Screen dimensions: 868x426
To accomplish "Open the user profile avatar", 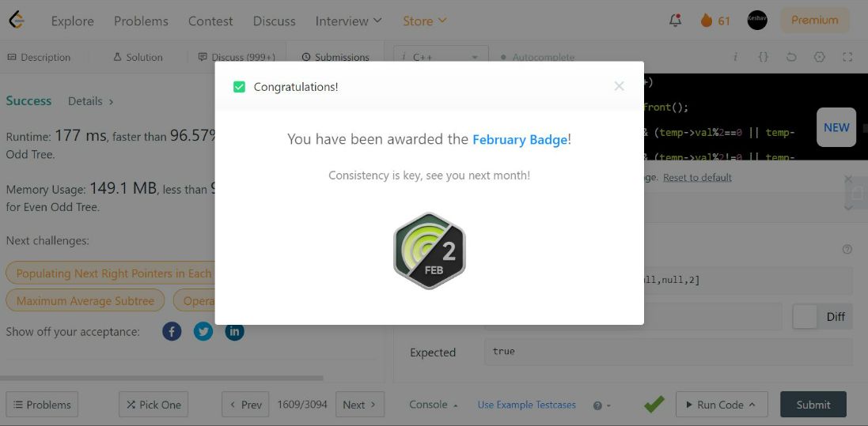I will coord(757,21).
